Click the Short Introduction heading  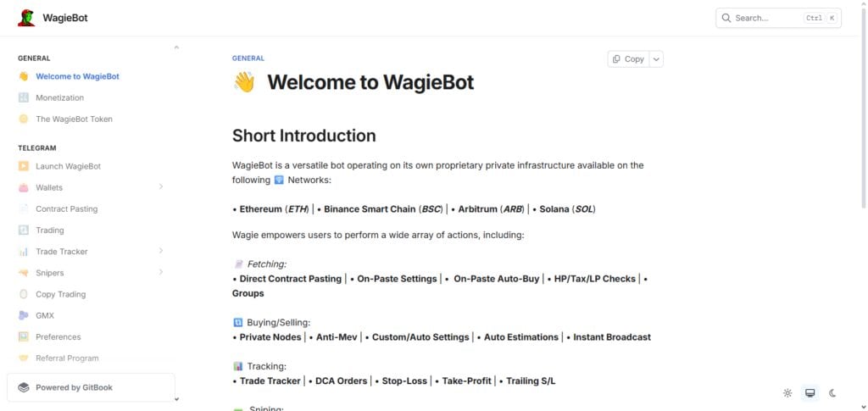click(x=304, y=136)
